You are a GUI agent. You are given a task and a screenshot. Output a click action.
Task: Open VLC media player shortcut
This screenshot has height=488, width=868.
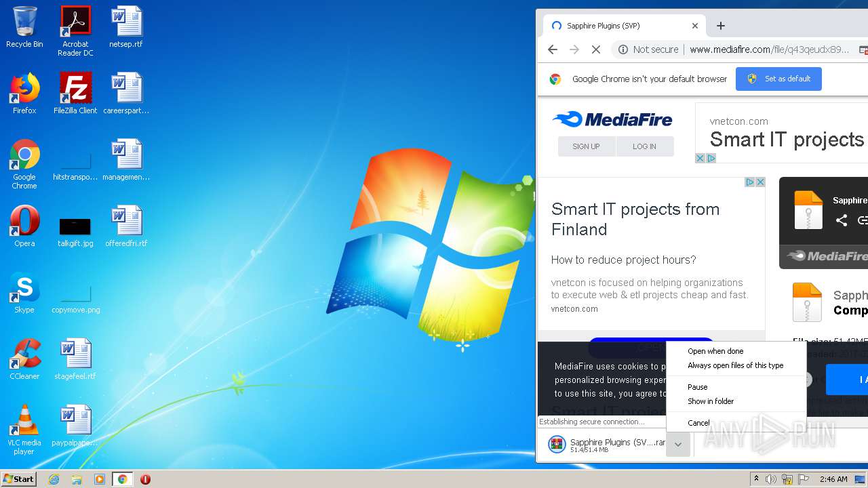(24, 430)
